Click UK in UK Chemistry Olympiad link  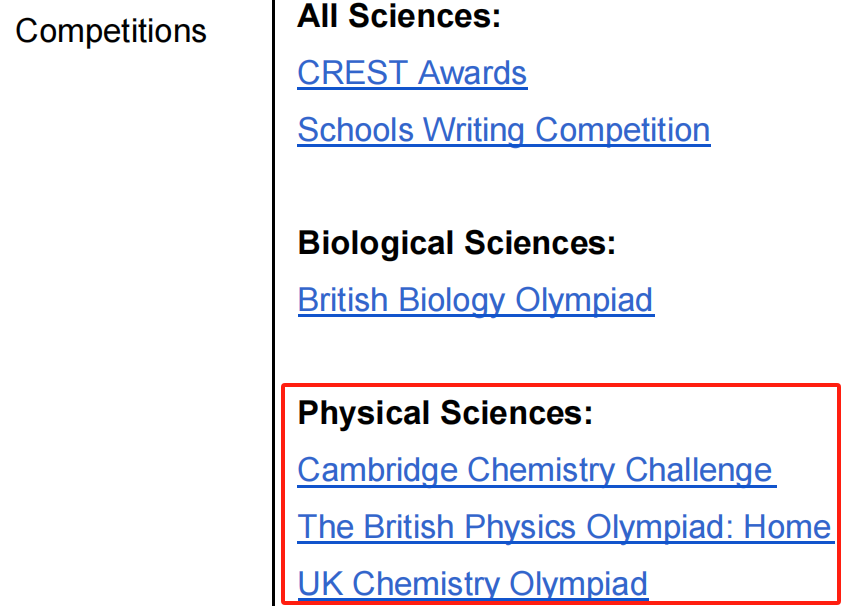point(320,583)
